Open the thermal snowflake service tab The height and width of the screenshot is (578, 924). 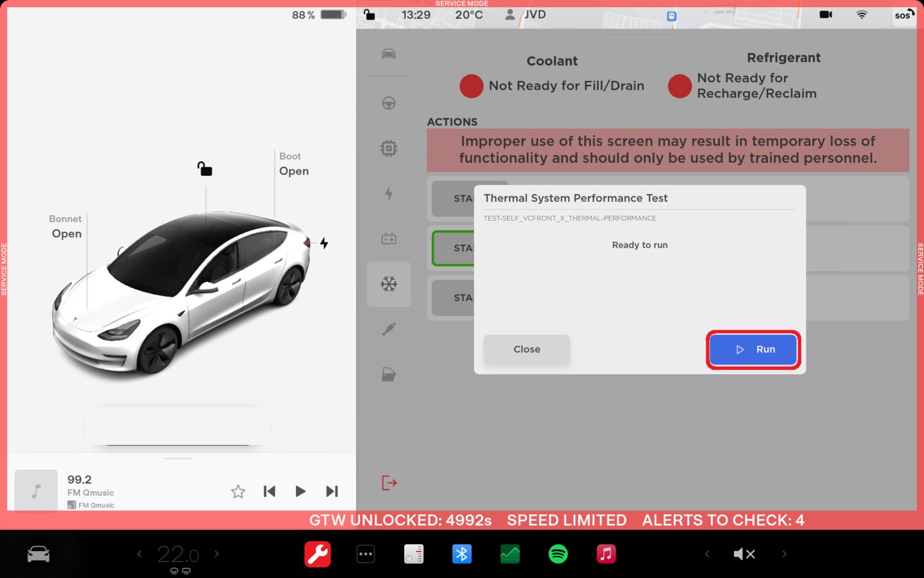389,284
